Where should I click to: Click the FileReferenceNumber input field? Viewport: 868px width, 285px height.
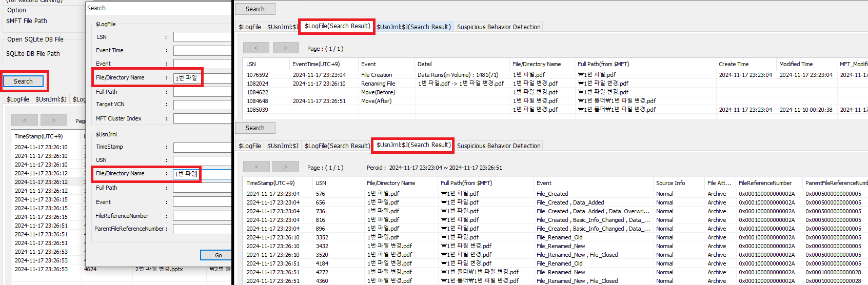click(202, 216)
